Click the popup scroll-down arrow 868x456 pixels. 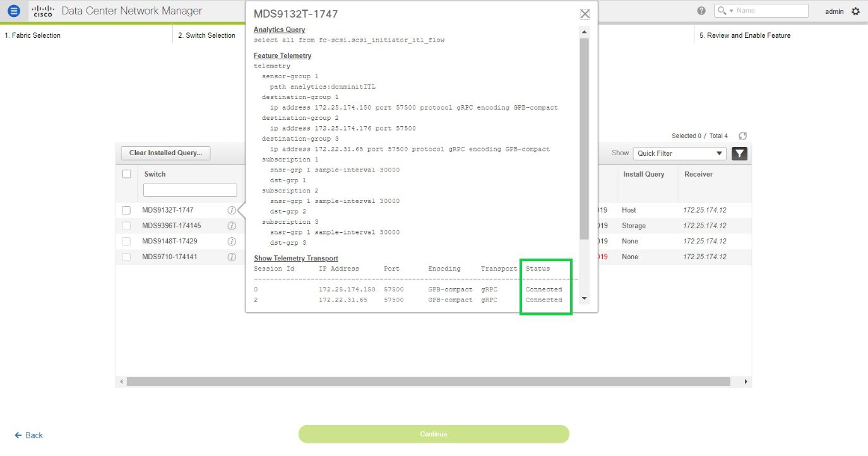coord(584,298)
